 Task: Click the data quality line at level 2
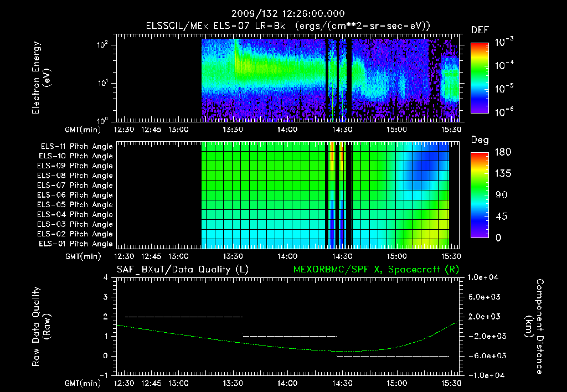(184, 317)
